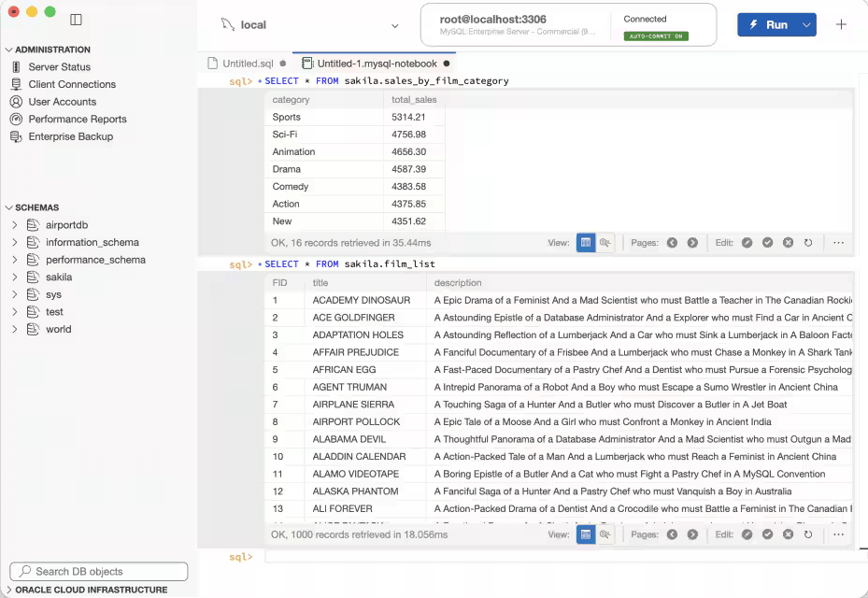Expand the sys schema
The image size is (868, 598).
click(x=15, y=294)
